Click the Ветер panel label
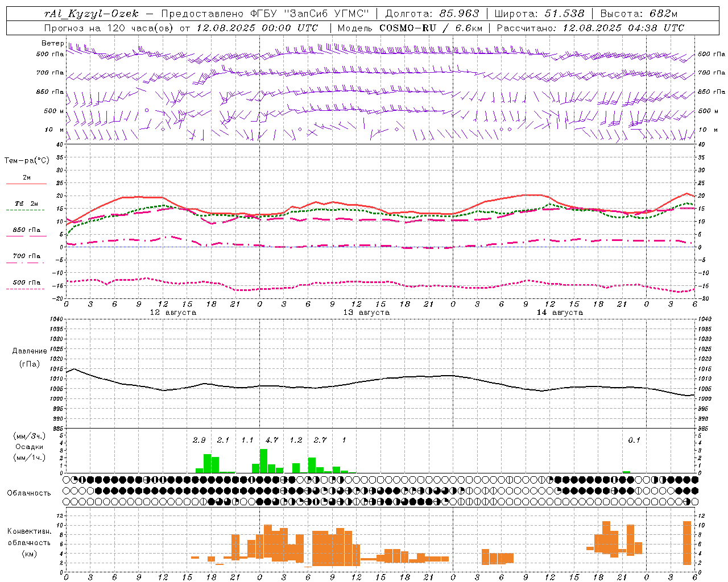This screenshot has width=728, height=582. (52, 43)
